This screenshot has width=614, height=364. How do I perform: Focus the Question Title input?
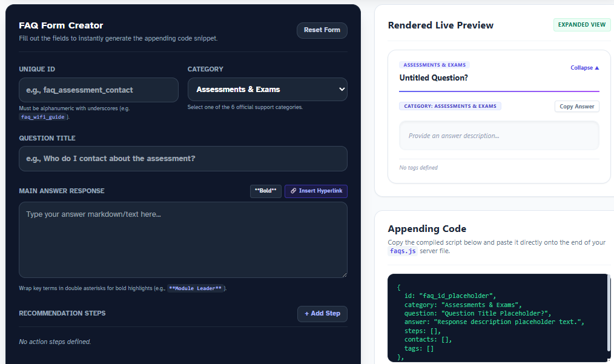183,159
